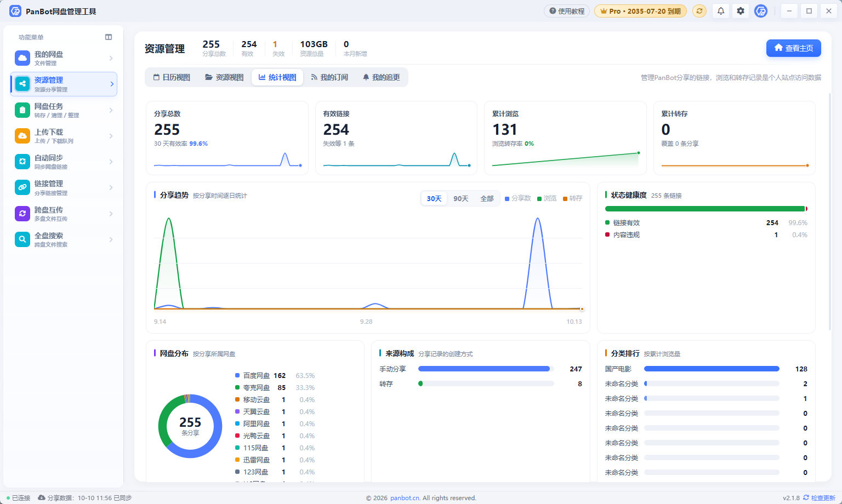
Task: Expand the 我的网盘 menu chevron
Action: point(111,58)
